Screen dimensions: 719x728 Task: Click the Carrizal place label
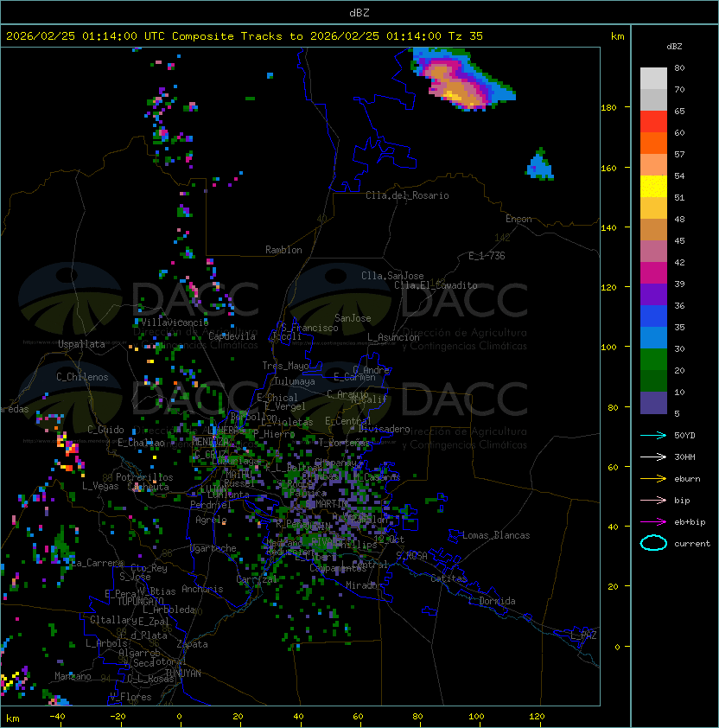pos(257,579)
